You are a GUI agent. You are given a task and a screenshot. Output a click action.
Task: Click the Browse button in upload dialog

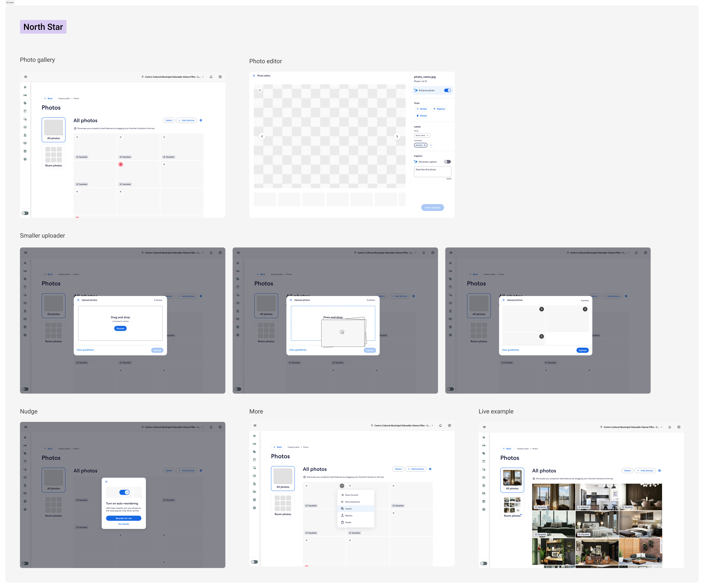click(120, 329)
